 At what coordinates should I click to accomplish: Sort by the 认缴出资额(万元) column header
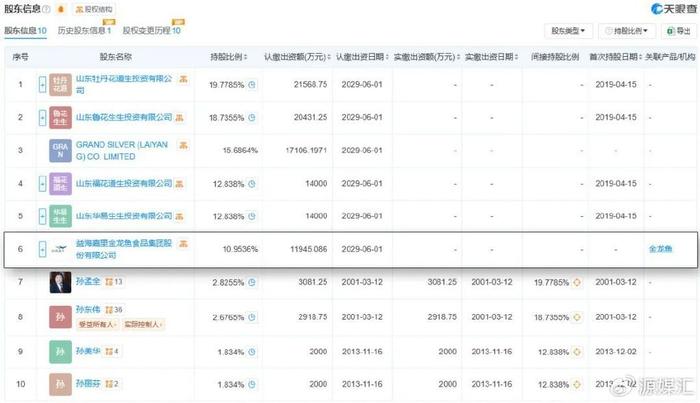coord(297,57)
